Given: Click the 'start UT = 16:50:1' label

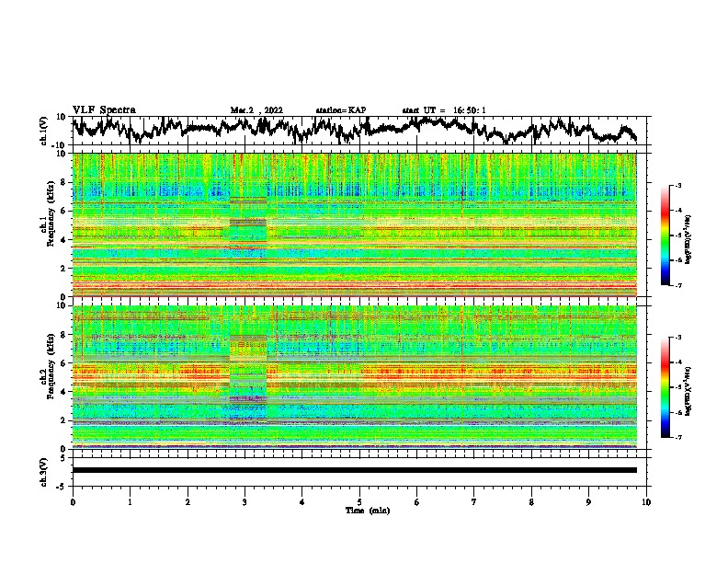Looking at the screenshot, I should point(444,110).
